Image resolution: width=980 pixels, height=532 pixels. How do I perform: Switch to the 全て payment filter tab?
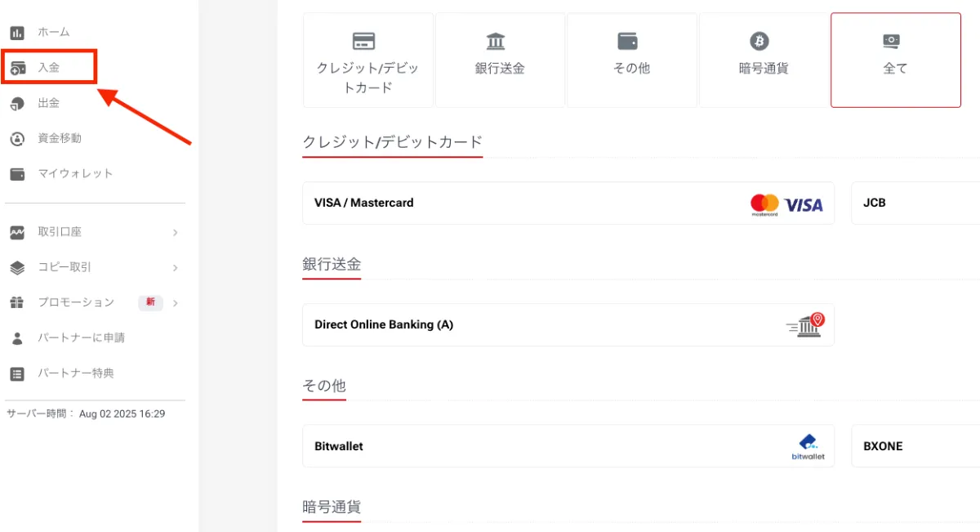coord(895,60)
